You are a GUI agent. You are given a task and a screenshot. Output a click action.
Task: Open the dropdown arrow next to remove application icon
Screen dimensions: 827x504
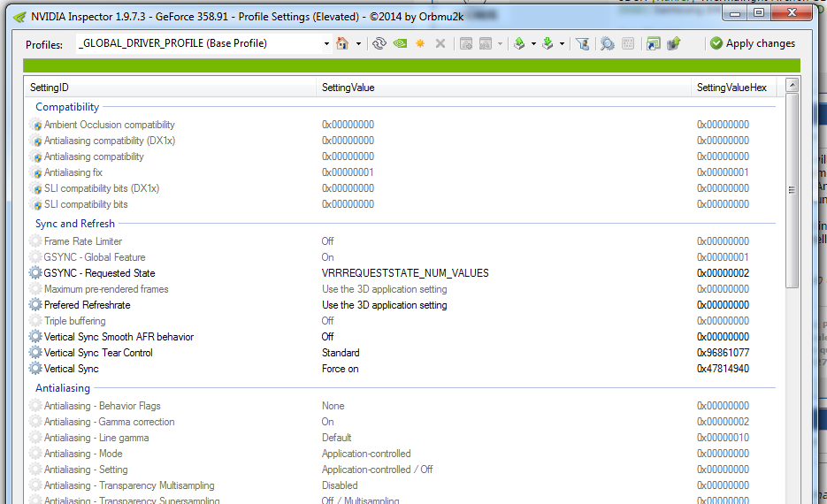point(500,43)
